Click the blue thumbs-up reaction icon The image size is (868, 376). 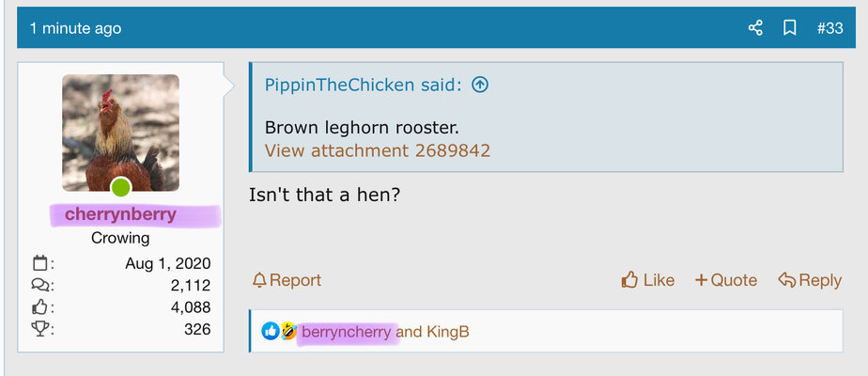(271, 331)
